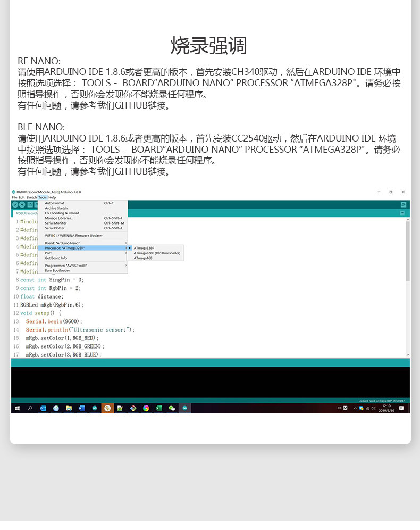420x530 pixels.
Task: Open the tab options dropdown arrow
Action: point(402,213)
